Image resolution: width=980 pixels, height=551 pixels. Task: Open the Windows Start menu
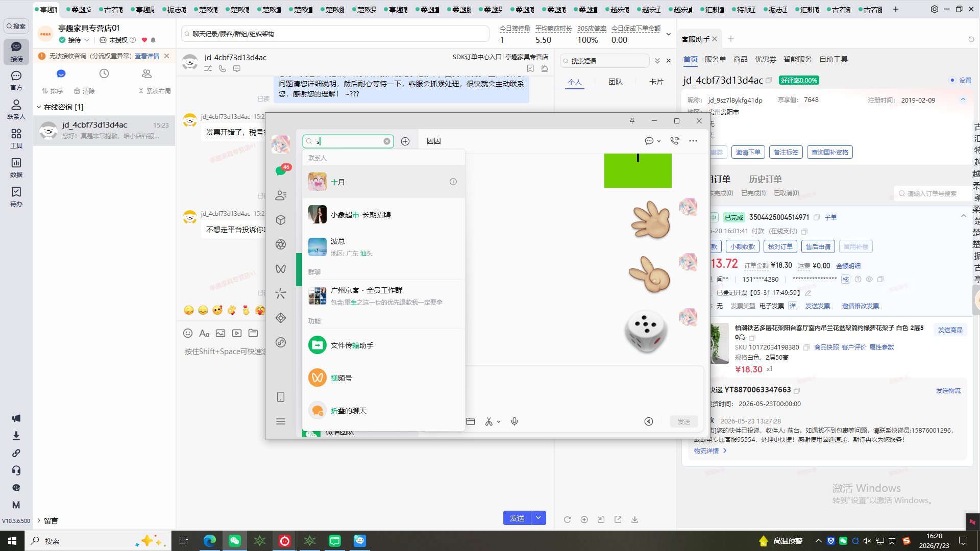pos(12,541)
